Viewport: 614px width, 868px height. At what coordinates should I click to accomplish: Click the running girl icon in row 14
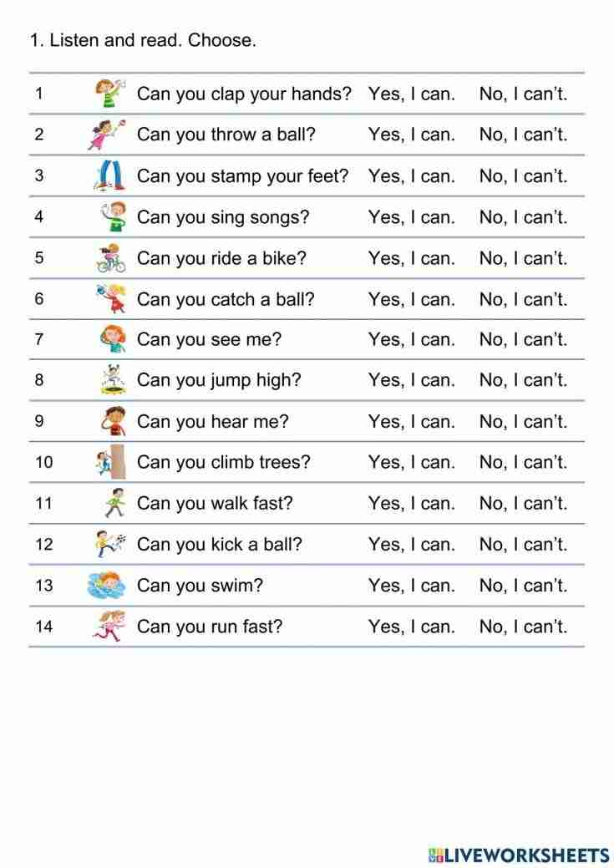click(x=109, y=626)
